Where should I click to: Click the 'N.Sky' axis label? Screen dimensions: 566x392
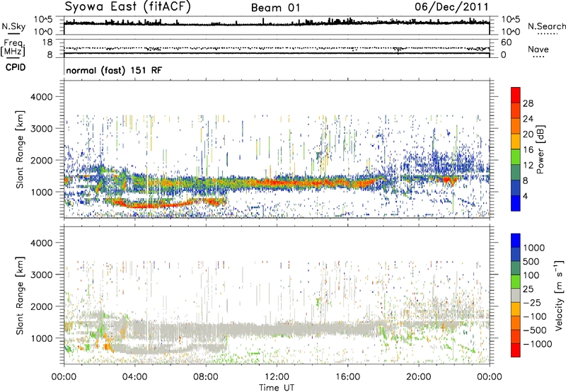tap(13, 26)
